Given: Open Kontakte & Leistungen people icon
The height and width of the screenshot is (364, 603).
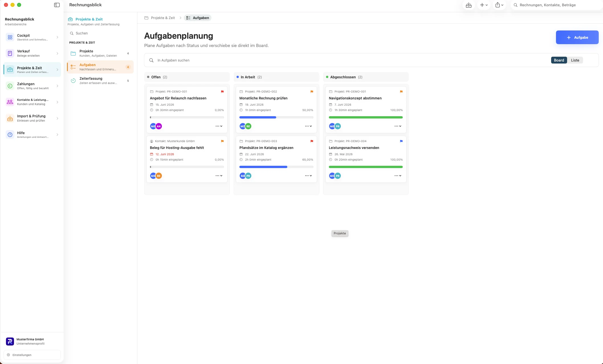Looking at the screenshot, I should 10,102.
